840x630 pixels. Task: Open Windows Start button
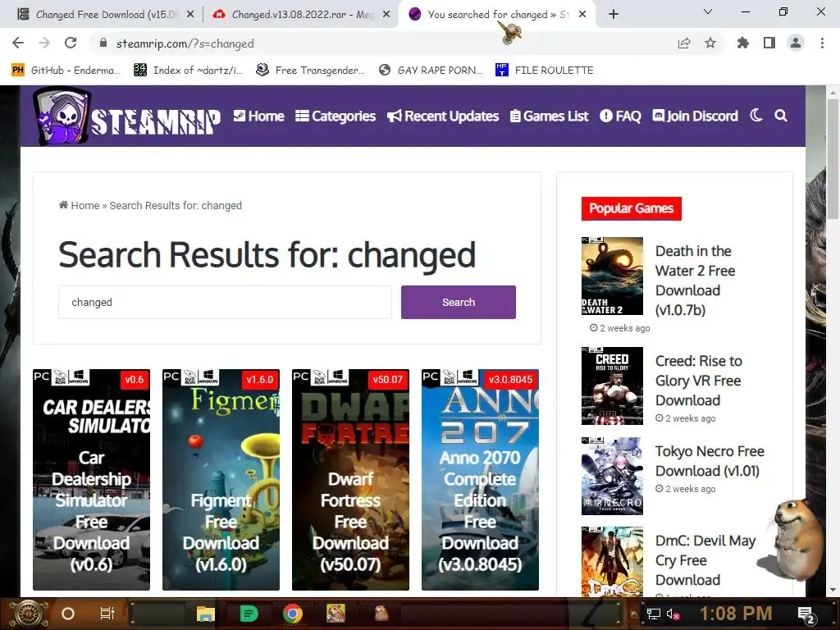(29, 614)
